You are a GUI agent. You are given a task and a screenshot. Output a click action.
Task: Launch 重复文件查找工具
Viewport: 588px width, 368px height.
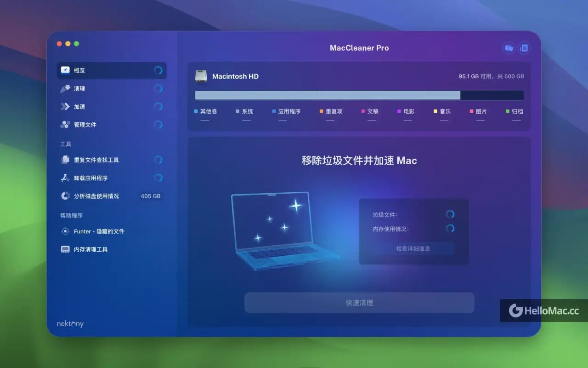click(112, 160)
